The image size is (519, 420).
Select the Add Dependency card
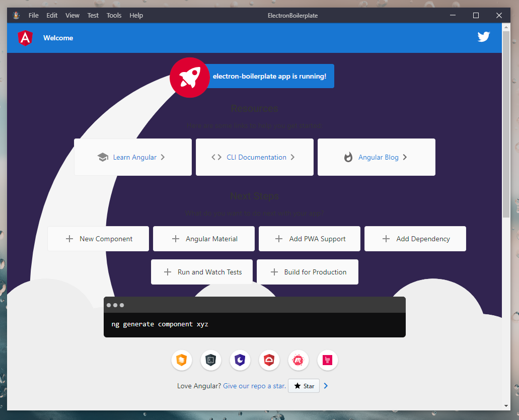click(x=415, y=239)
